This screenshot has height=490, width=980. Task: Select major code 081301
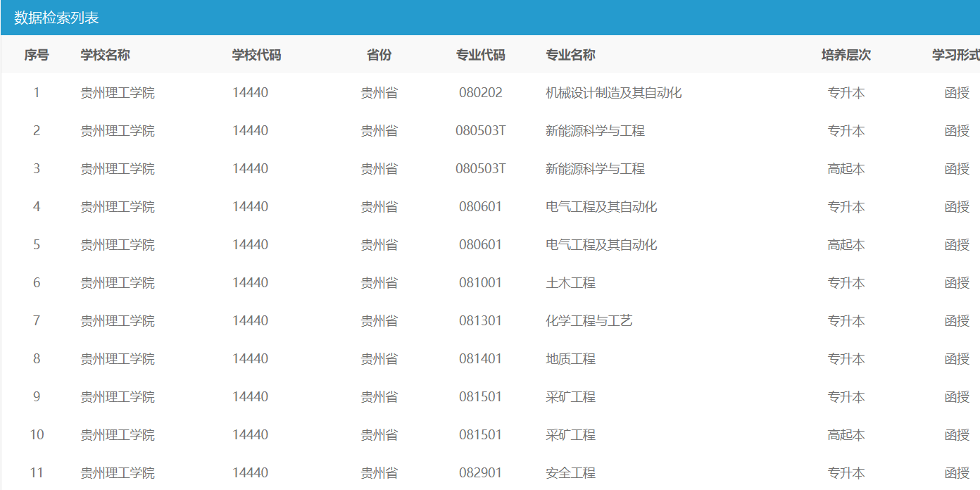(x=481, y=321)
